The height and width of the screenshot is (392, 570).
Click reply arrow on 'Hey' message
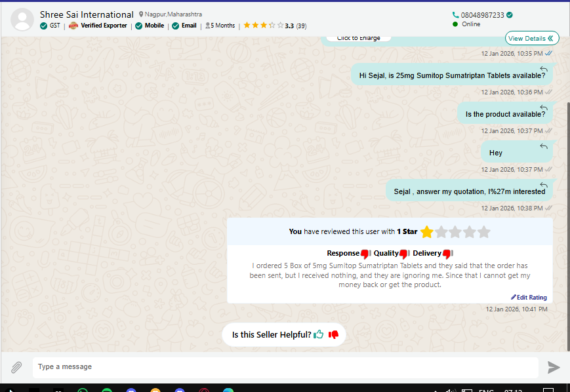[x=544, y=146]
